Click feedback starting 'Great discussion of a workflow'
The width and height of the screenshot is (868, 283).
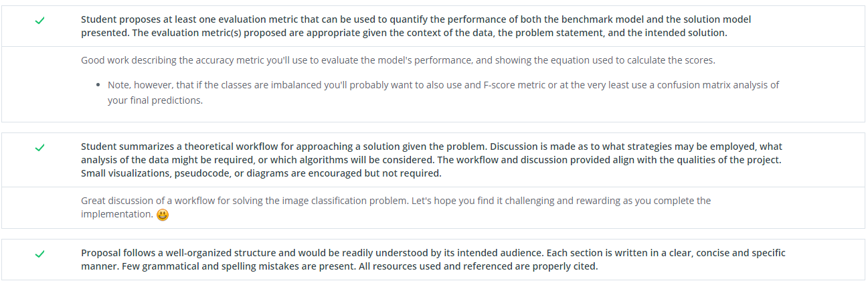[396, 207]
